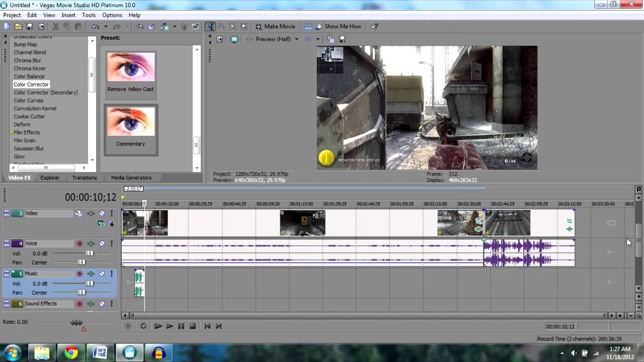Click the Make Movie button

click(x=275, y=27)
